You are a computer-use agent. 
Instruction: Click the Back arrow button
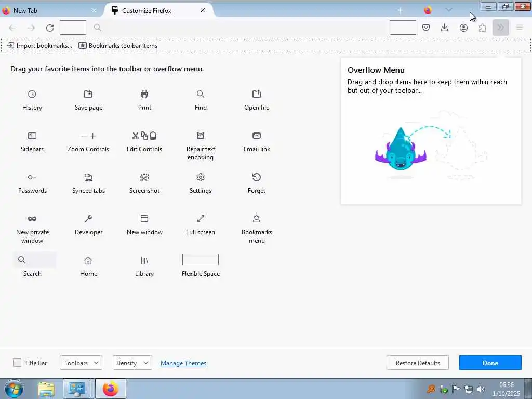pyautogui.click(x=12, y=28)
